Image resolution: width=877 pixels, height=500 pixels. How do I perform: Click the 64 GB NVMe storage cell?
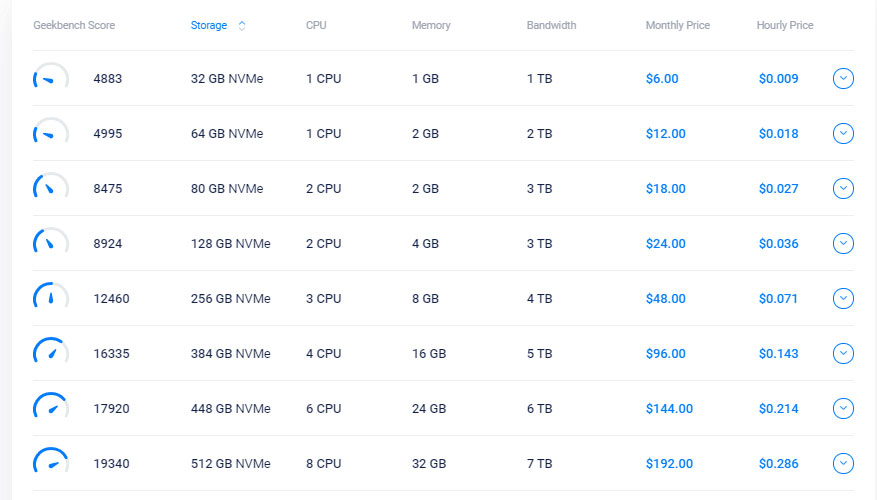point(227,134)
